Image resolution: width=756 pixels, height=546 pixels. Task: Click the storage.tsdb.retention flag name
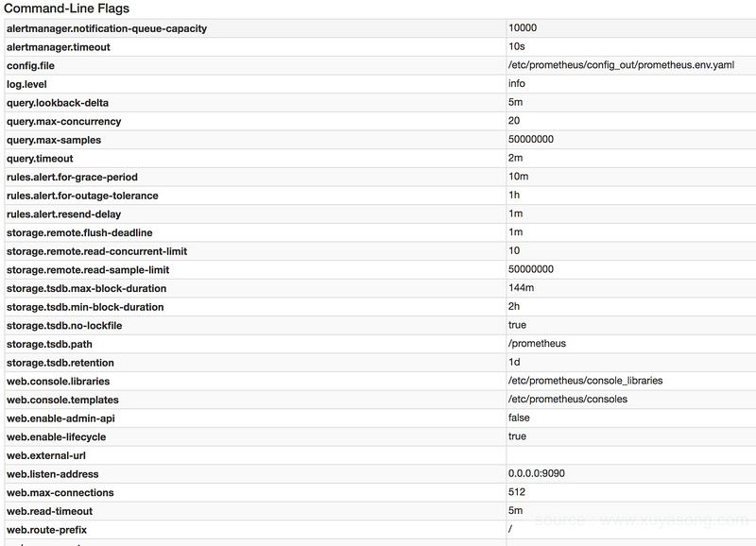(59, 362)
